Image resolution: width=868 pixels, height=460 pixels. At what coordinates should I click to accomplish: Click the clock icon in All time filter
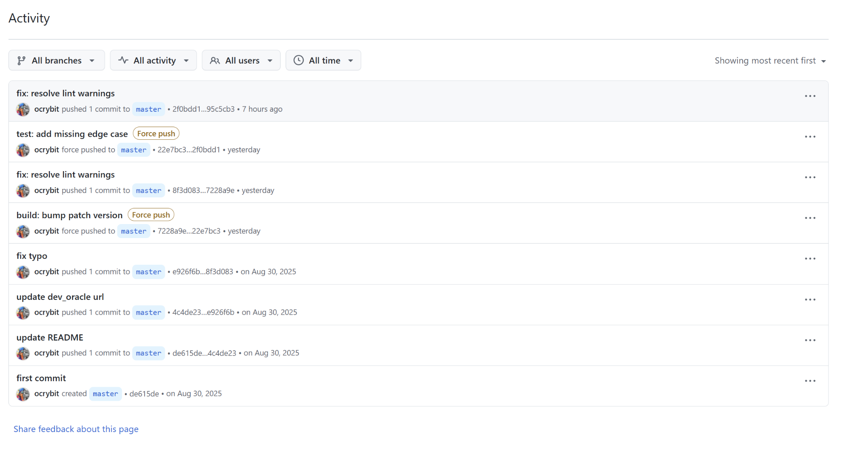tap(299, 60)
